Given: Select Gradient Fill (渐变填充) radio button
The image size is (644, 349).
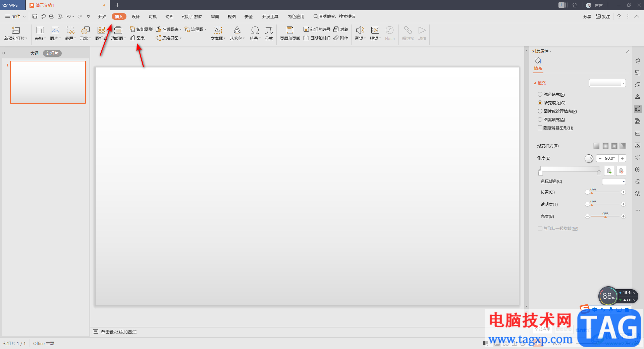Looking at the screenshot, I should click(540, 103).
